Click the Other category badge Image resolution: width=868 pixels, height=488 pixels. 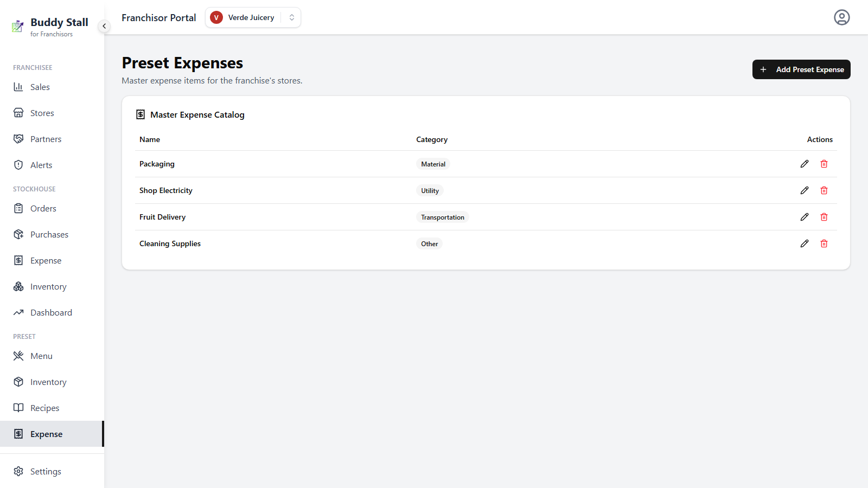click(429, 243)
